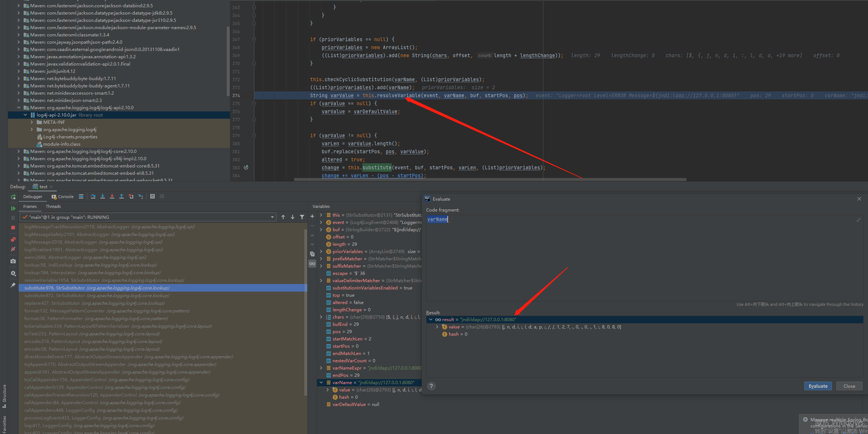Expand the 'this' variable node

pos(321,215)
